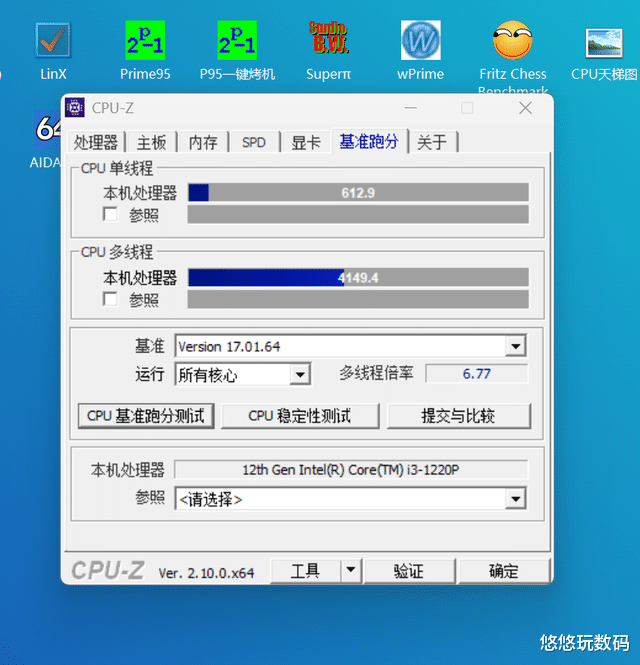Screen dimensions: 640x665
Task: Open the 内存 tab
Action: pos(203,142)
